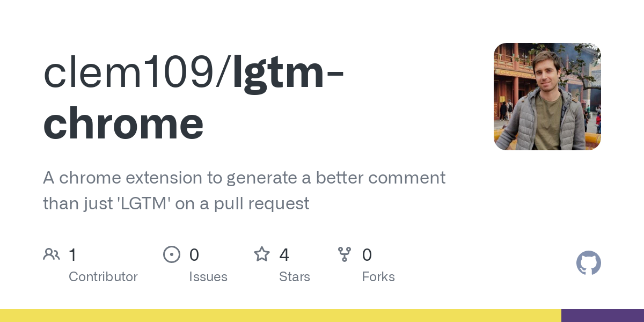Image resolution: width=644 pixels, height=322 pixels.
Task: Click the purple segment of the language bar
Action: pyautogui.click(x=602, y=316)
